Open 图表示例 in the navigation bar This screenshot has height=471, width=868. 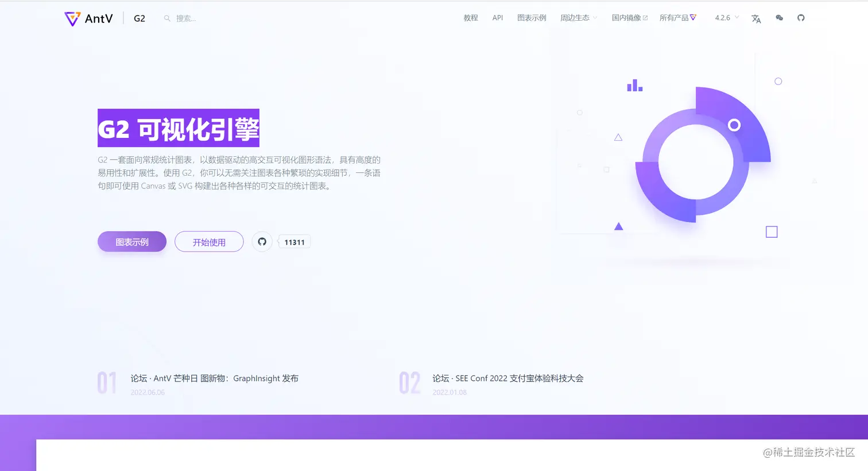532,18
